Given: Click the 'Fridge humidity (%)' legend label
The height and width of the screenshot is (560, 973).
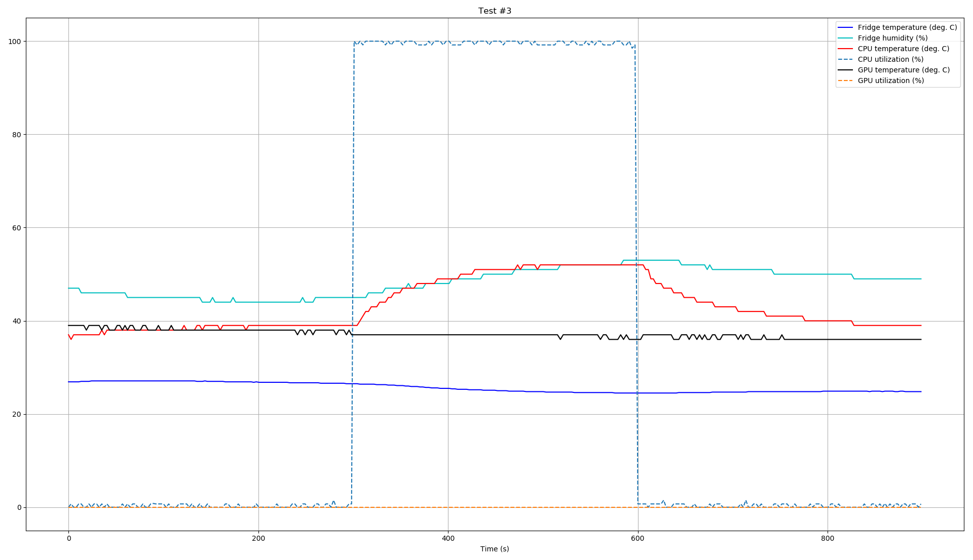Looking at the screenshot, I should (x=892, y=38).
